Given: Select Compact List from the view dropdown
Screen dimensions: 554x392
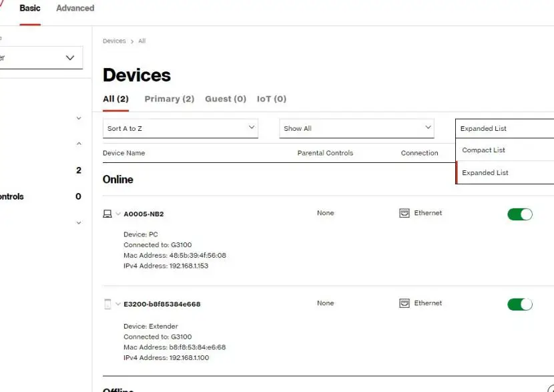Looking at the screenshot, I should 483,150.
